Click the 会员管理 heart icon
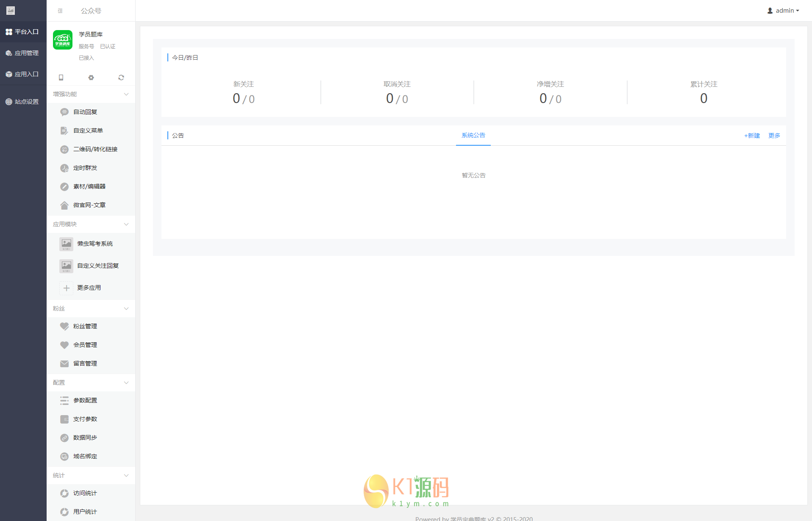Image resolution: width=812 pixels, height=521 pixels. (64, 345)
